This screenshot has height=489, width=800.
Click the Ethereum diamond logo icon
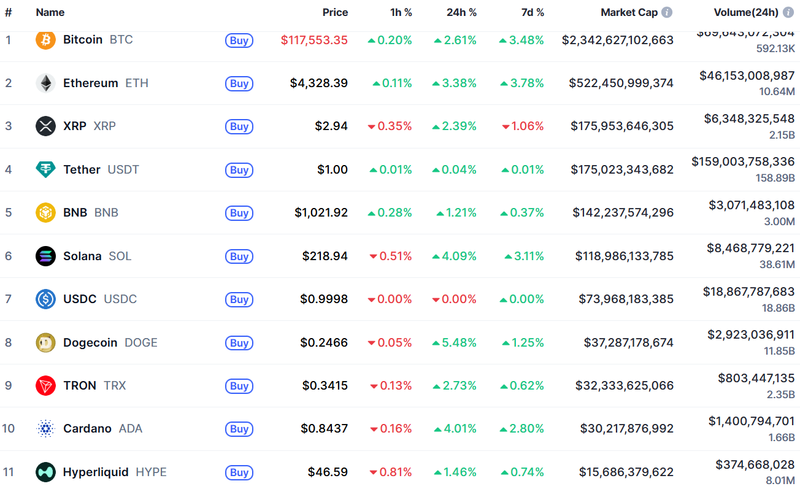[x=46, y=83]
